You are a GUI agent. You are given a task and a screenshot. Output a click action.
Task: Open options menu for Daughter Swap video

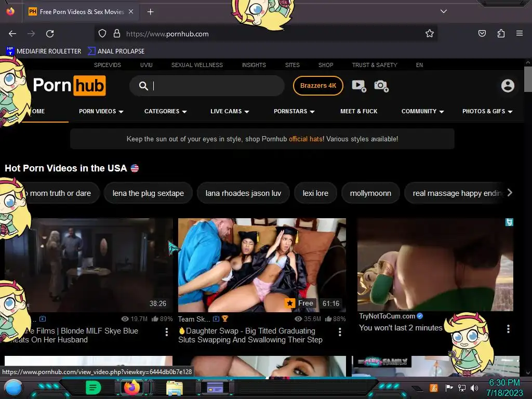340,332
